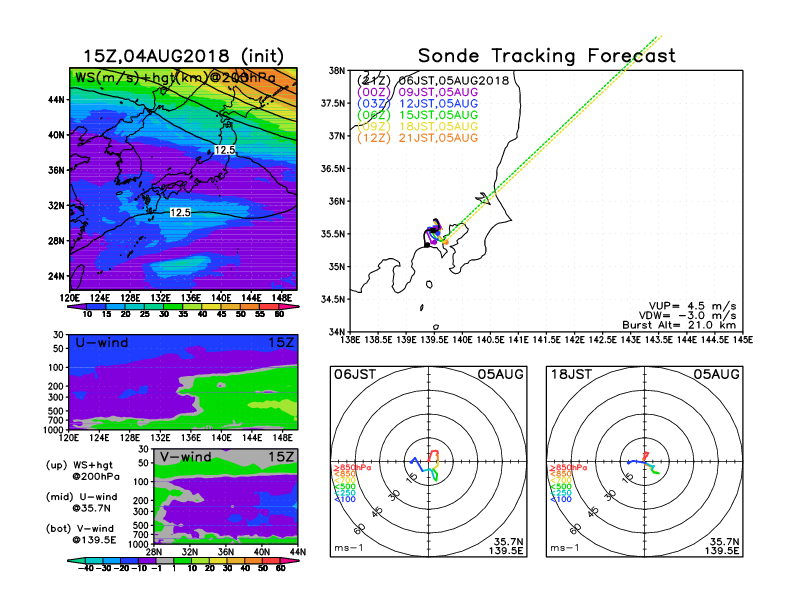The width and height of the screenshot is (792, 612).
Task: Select the "(bot) V-wind @139.5E" caption
Action: pos(81,534)
